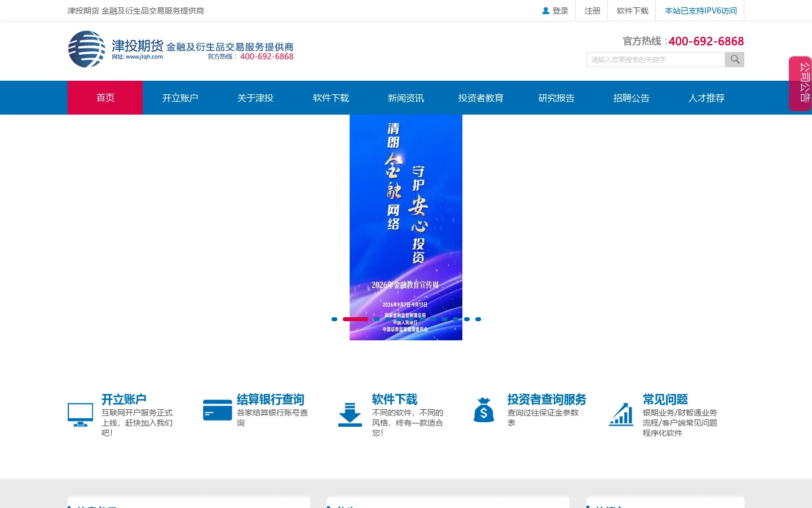Select the first carousel indicator dot

click(334, 319)
